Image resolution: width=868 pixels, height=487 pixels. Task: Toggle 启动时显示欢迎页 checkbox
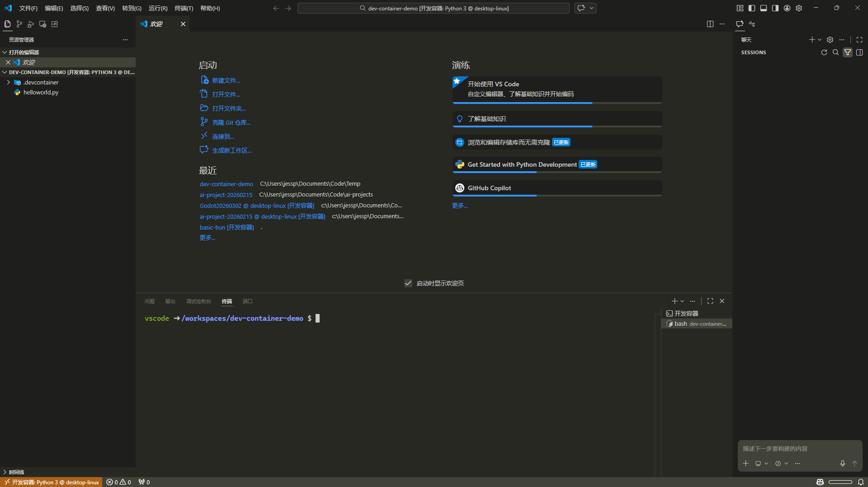tap(408, 283)
